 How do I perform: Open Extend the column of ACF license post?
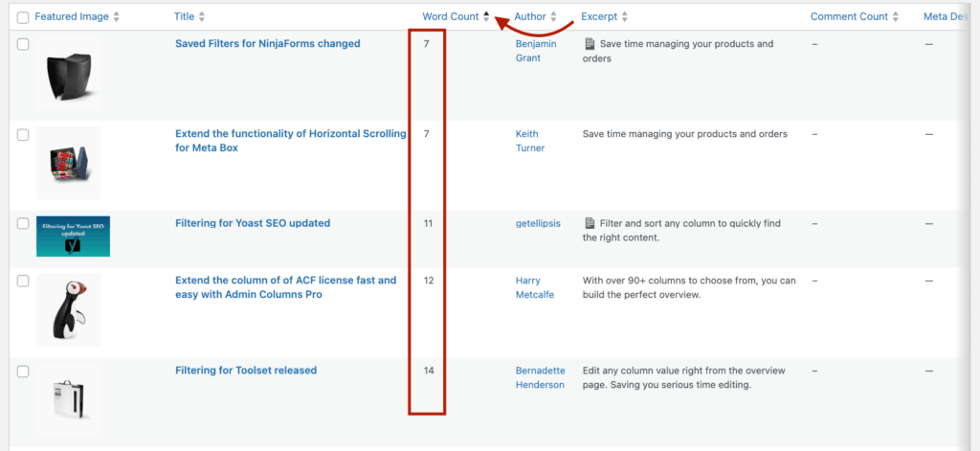click(285, 287)
